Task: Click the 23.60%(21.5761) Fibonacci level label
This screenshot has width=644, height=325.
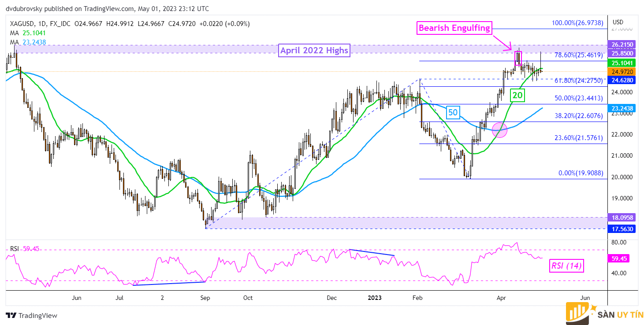Action: (x=578, y=138)
